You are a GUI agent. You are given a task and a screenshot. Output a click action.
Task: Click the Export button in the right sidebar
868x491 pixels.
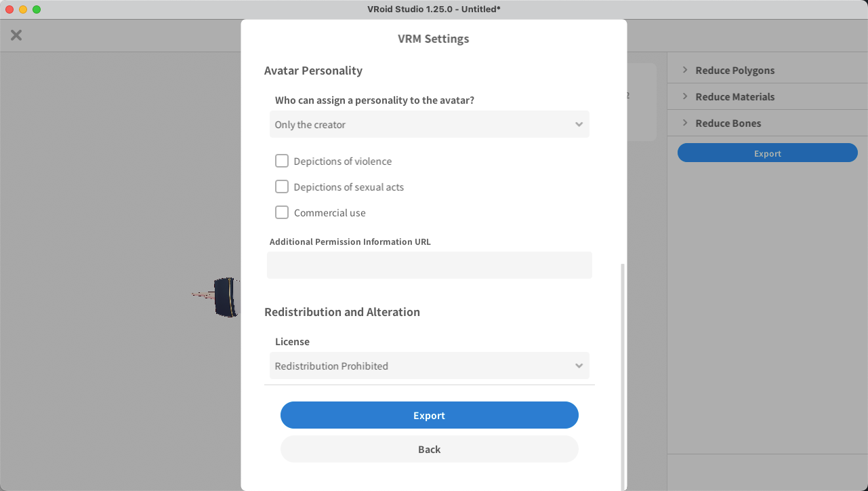767,153
